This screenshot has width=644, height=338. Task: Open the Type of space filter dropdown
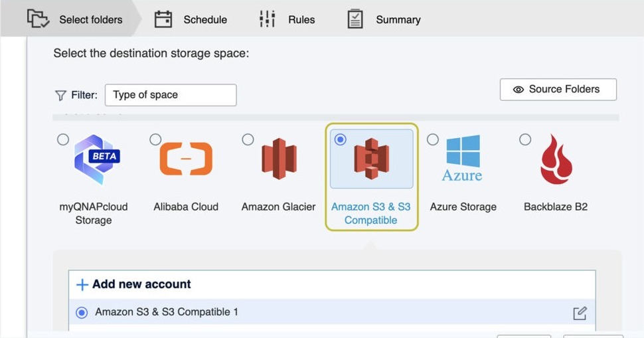point(171,95)
